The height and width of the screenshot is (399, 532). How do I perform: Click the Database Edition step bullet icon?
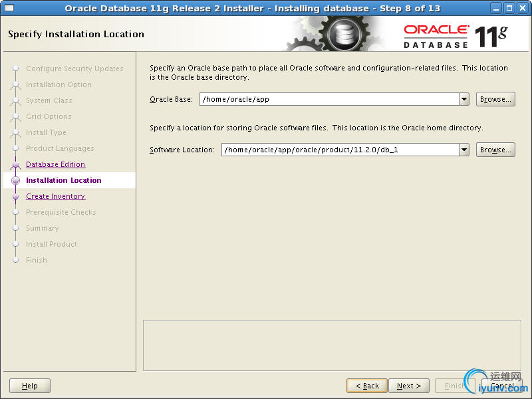(15, 165)
